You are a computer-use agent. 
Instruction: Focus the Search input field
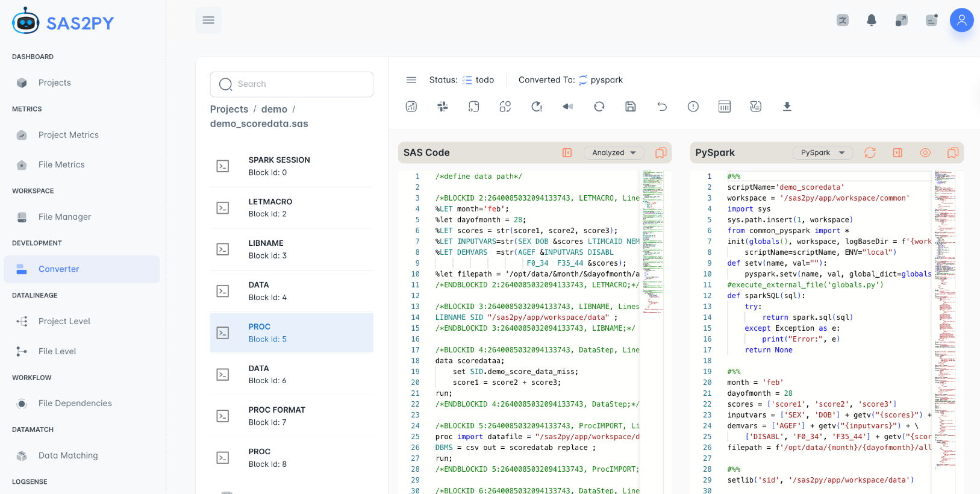[x=292, y=84]
